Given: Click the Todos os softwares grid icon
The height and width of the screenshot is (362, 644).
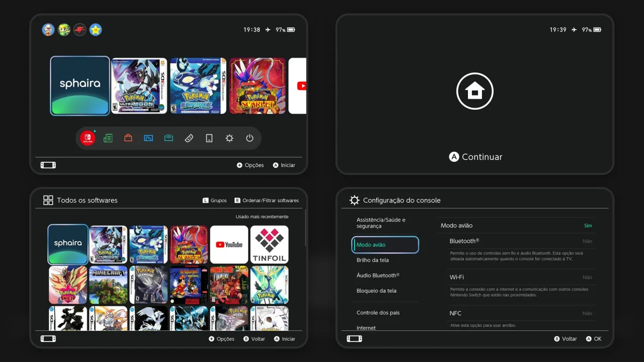Looking at the screenshot, I should (x=48, y=200).
